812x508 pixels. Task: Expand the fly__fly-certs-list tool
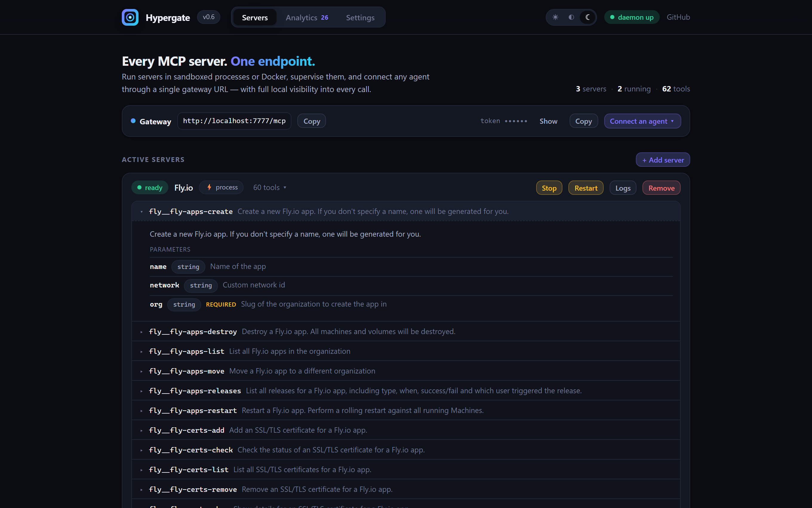tap(406, 469)
